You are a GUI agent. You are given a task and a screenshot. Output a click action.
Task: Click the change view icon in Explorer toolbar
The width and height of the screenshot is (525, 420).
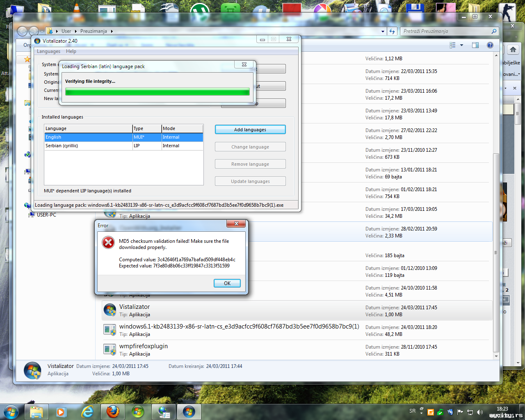click(452, 45)
